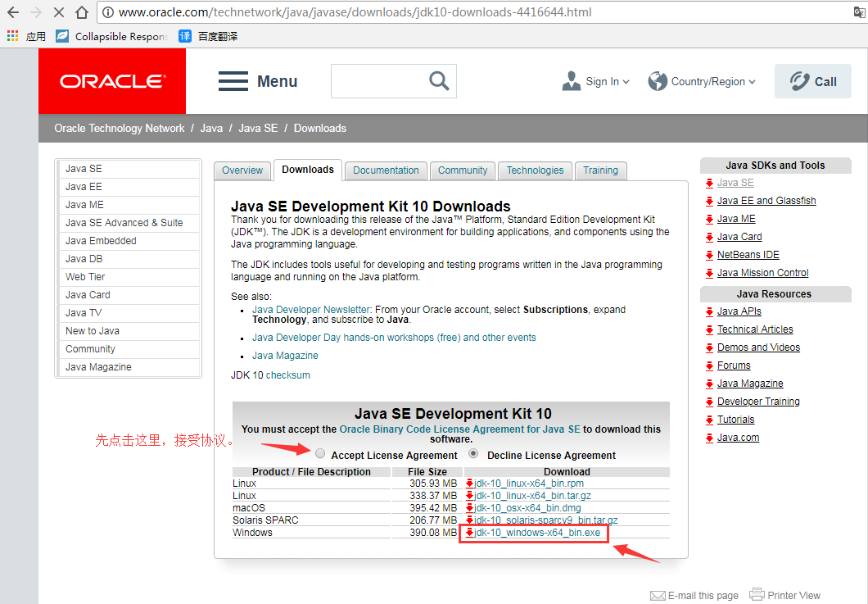This screenshot has width=868, height=604.
Task: Expand the Country/Region dropdown
Action: click(x=752, y=81)
